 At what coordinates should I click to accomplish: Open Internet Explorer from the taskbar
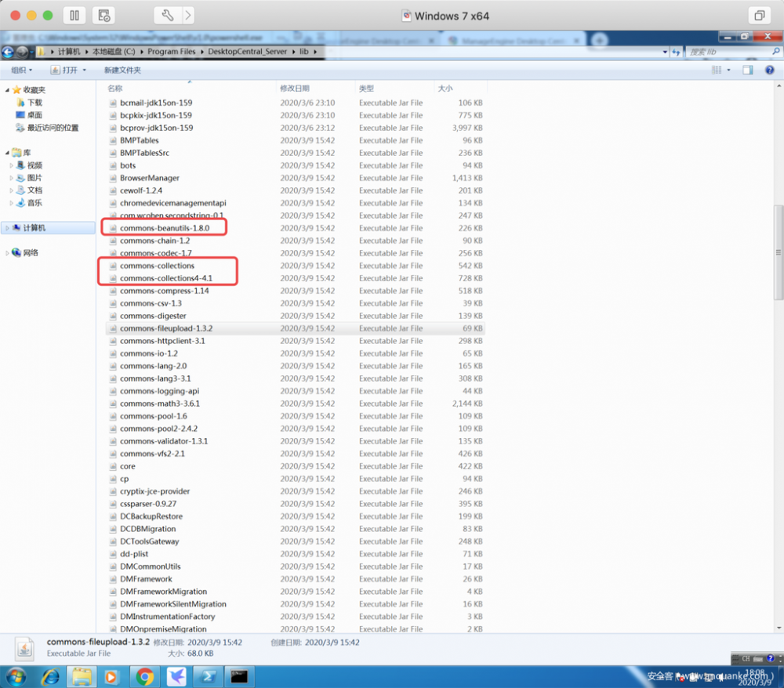click(49, 675)
